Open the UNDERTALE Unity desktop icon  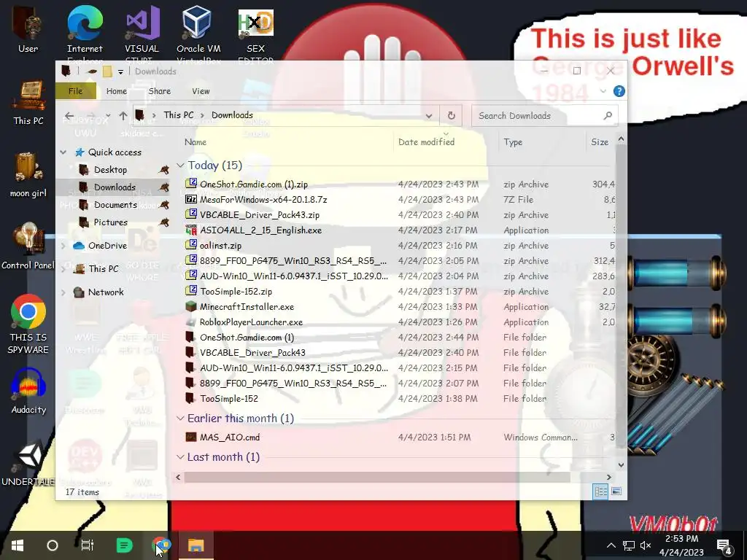[x=28, y=464]
